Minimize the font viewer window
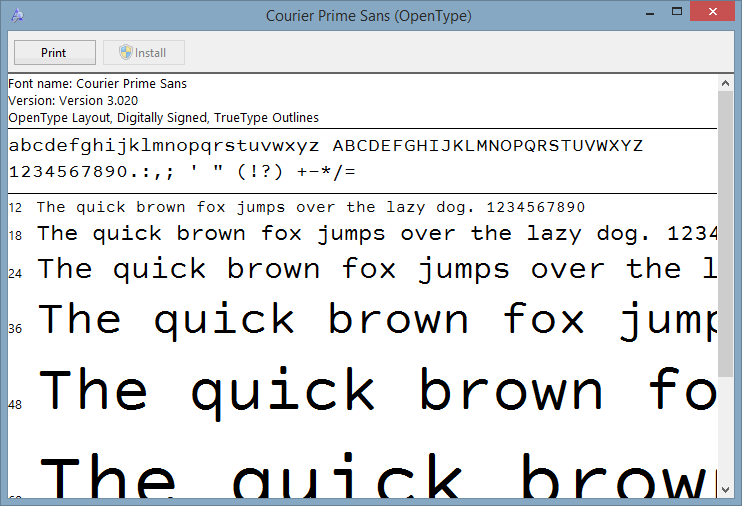742x506 pixels. [x=650, y=12]
